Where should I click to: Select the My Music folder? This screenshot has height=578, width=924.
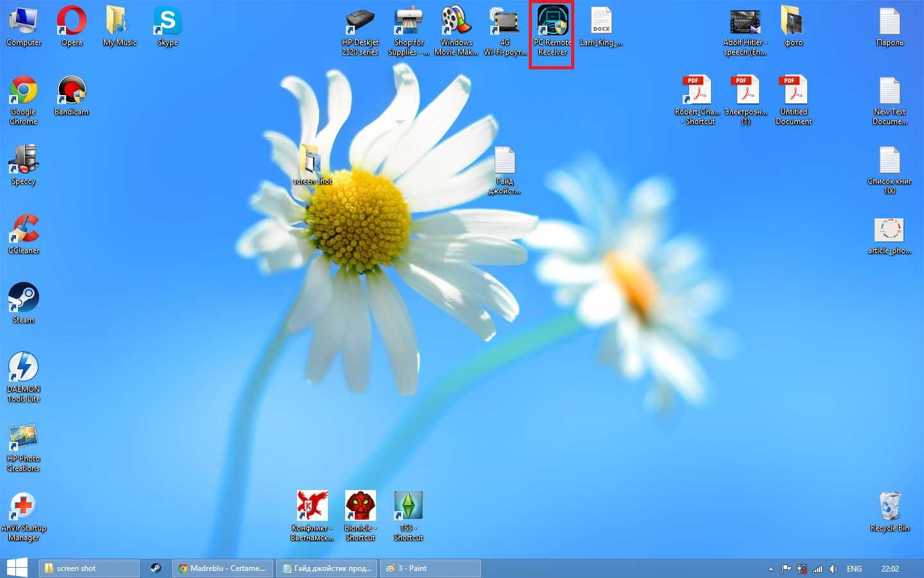(120, 26)
